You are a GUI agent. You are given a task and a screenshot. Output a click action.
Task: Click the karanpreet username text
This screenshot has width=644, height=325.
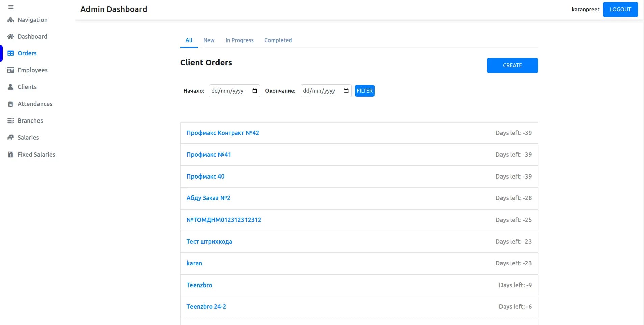pyautogui.click(x=586, y=9)
